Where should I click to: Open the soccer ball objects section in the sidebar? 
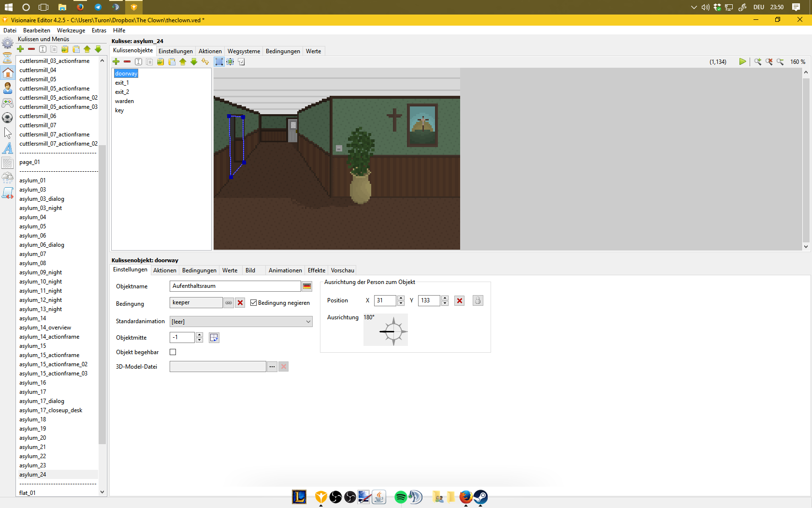pos(7,118)
